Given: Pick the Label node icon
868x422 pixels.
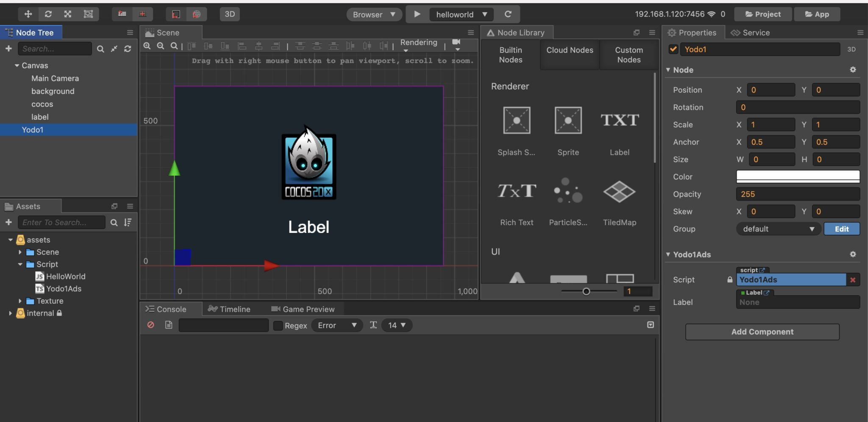Looking at the screenshot, I should [620, 120].
